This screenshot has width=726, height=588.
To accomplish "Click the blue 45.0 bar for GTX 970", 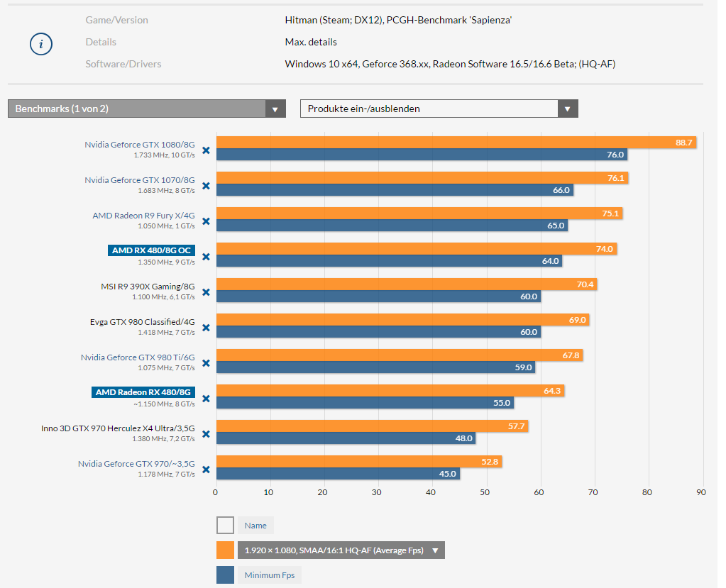I will [338, 474].
